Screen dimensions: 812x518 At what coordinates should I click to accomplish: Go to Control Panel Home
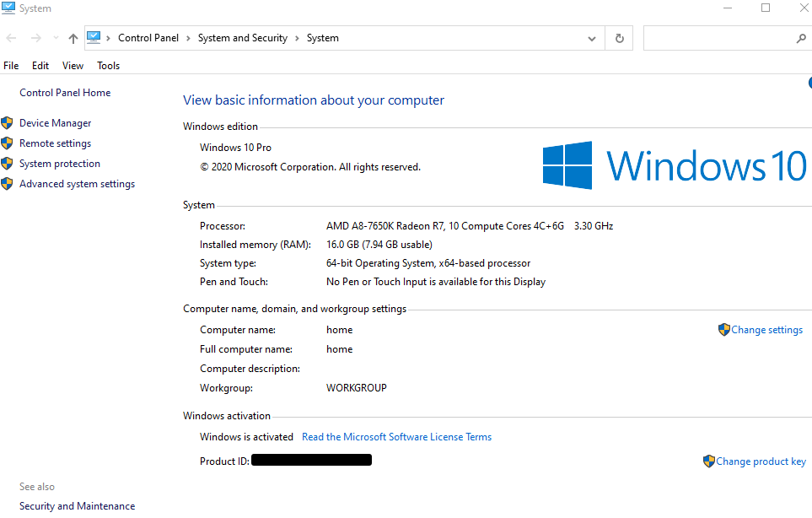pos(65,93)
